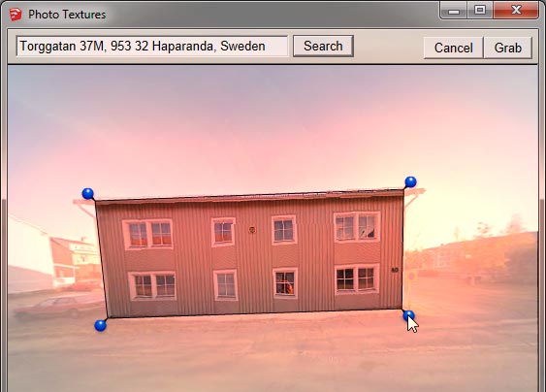Screen dimensions: 546x392
Task: Click the upper-left double window on building
Action: (148, 234)
